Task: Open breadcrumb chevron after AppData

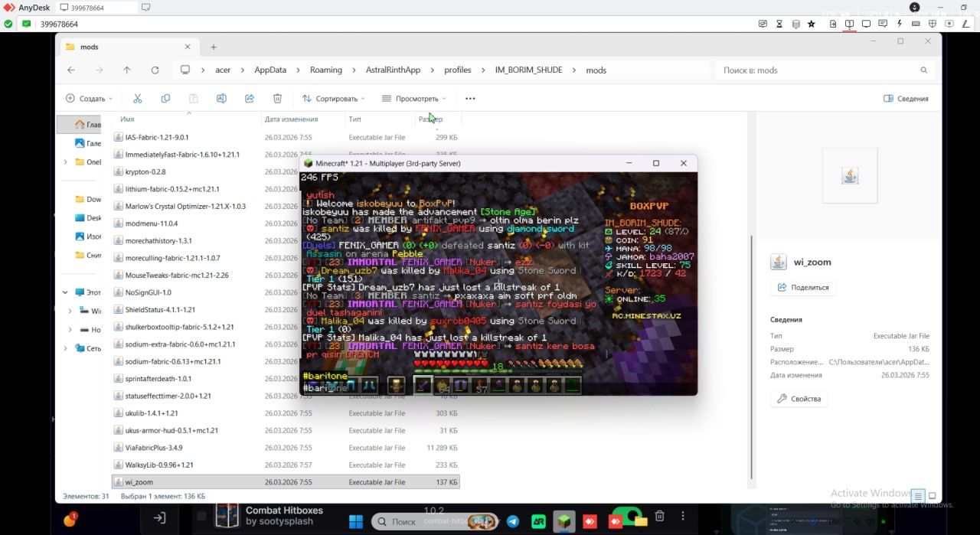Action: (298, 70)
